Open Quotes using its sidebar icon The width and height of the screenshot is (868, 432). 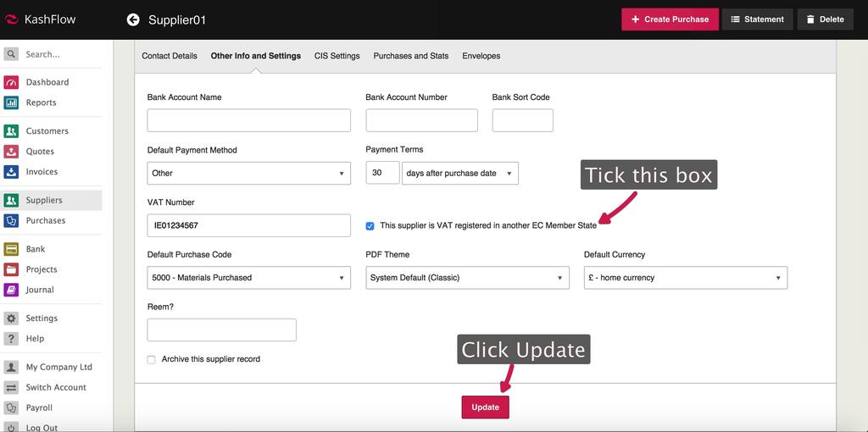pos(11,152)
